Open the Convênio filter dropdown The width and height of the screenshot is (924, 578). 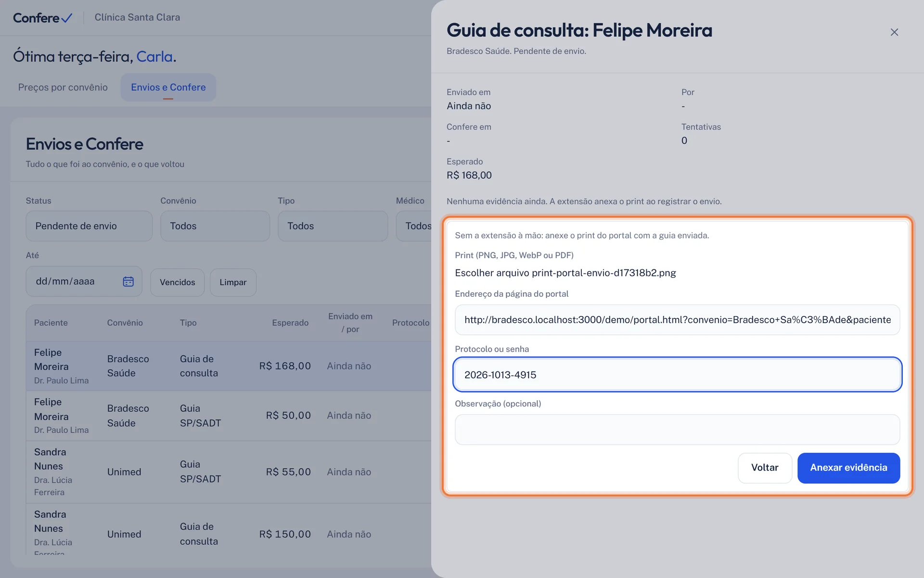point(215,226)
